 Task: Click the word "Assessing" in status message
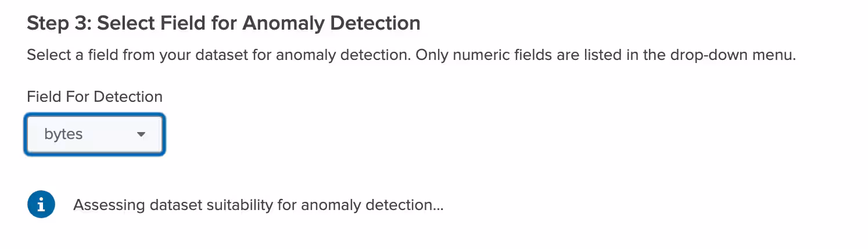(x=109, y=205)
